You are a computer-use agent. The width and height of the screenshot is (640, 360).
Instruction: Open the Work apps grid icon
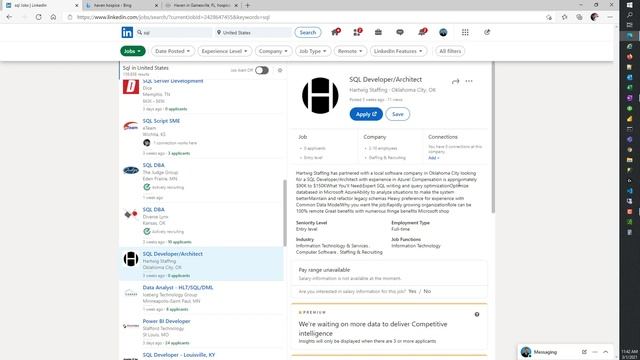tap(465, 32)
